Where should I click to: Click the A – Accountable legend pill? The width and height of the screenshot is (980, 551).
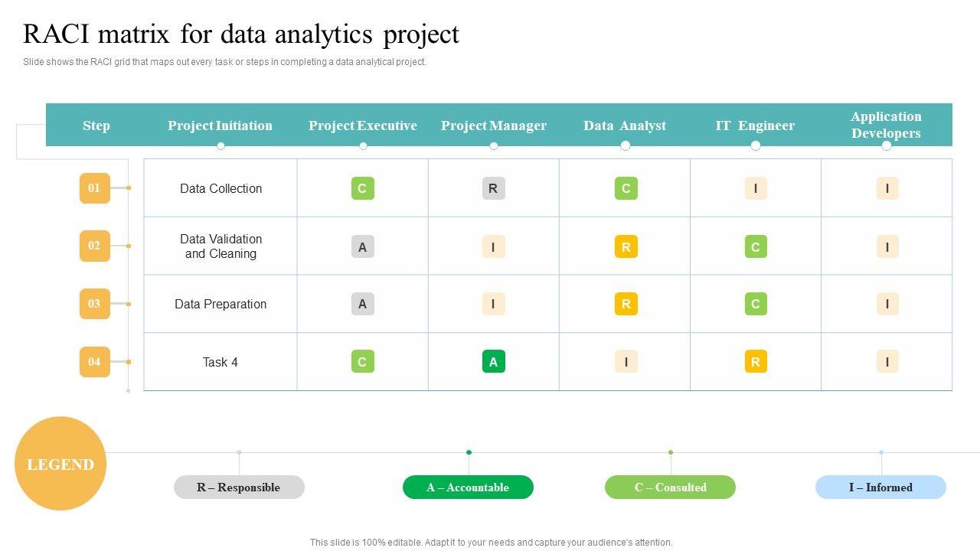[468, 487]
